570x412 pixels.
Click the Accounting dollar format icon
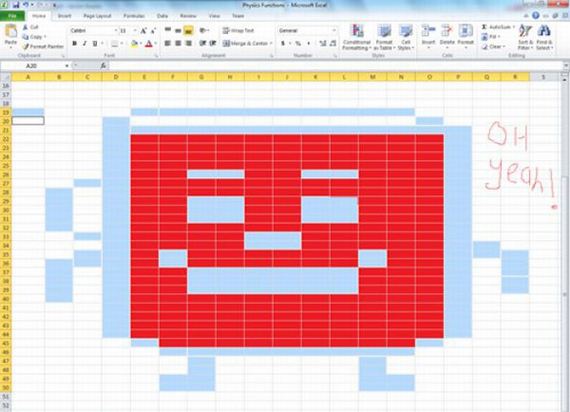(283, 43)
